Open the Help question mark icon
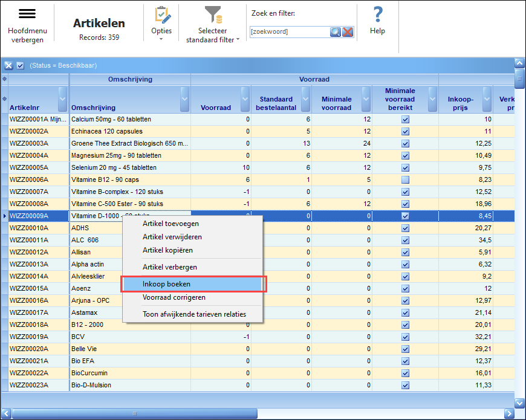The height and width of the screenshot is (420, 526). click(378, 15)
